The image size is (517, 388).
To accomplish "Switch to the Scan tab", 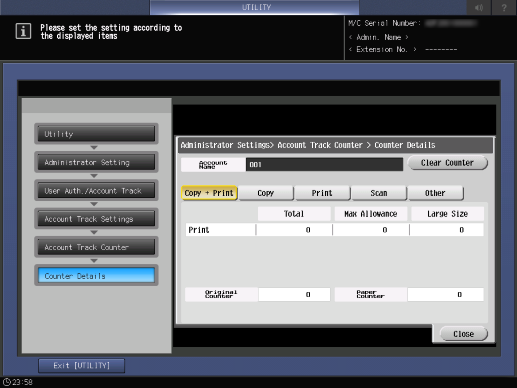I will [x=379, y=193].
